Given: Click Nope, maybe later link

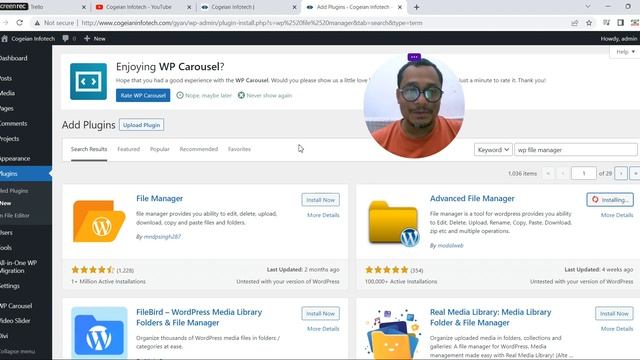Looking at the screenshot, I should coord(204,95).
